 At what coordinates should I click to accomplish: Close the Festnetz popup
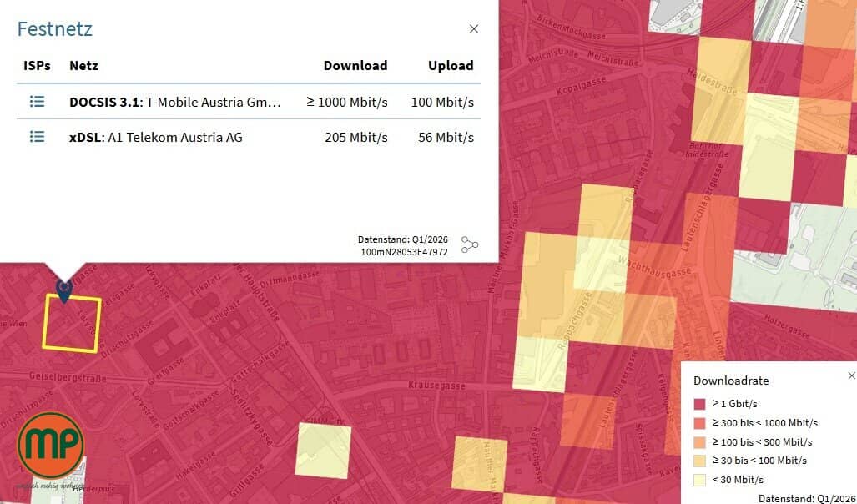474,29
